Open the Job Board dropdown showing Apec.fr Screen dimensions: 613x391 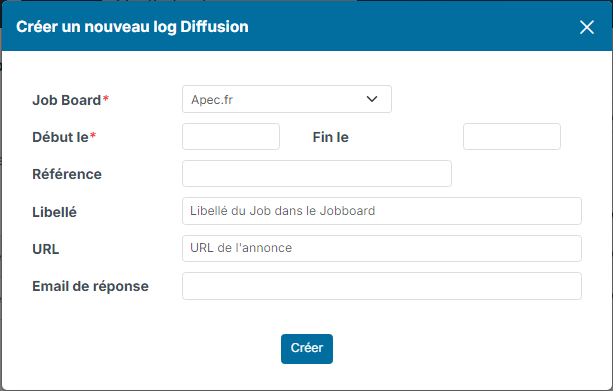(287, 99)
